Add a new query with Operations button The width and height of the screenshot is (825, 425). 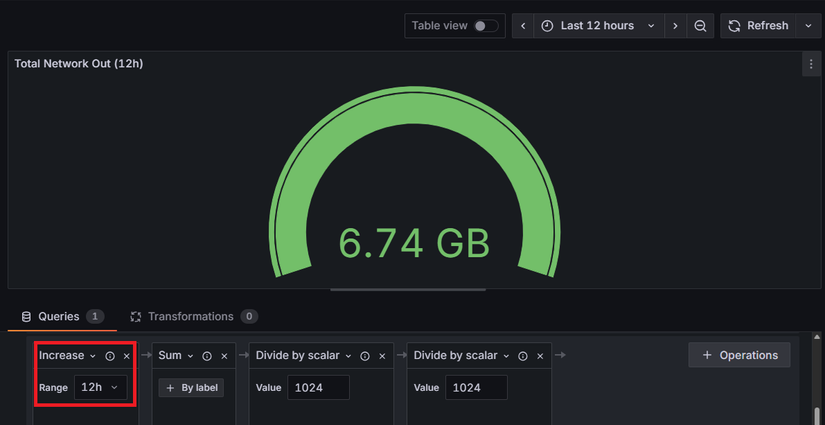739,355
